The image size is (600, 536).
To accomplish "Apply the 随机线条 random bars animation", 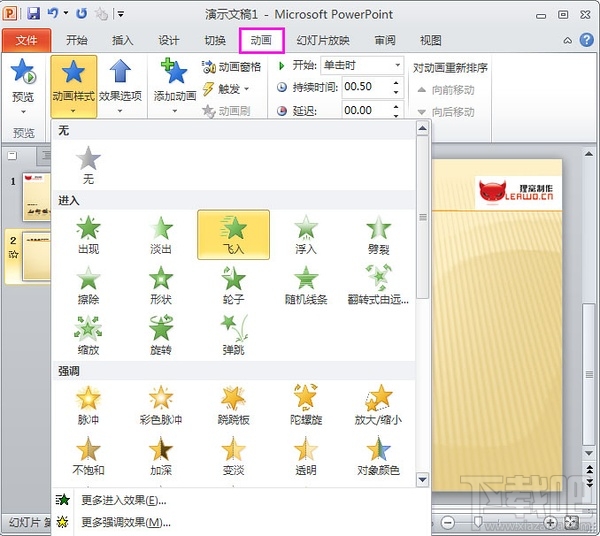I will tap(306, 285).
